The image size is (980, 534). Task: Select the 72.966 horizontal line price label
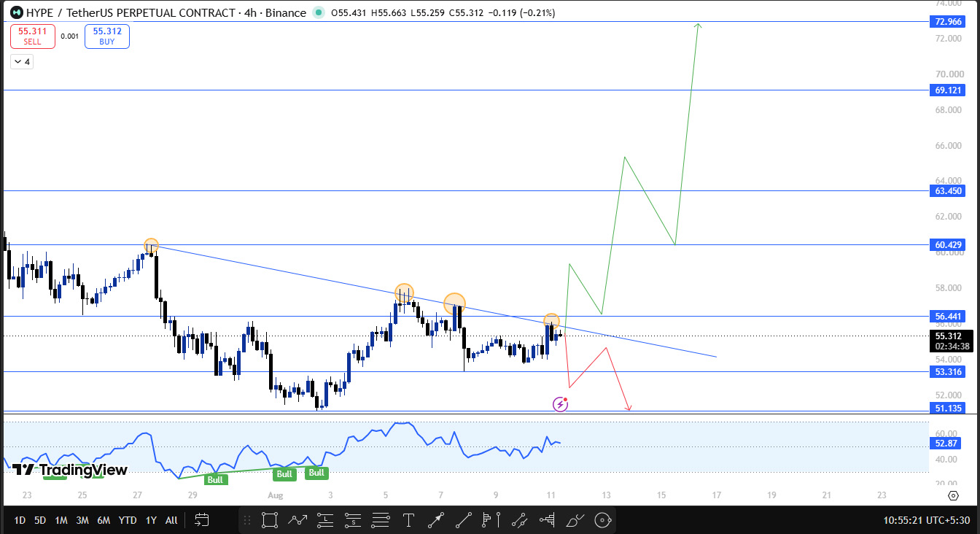(x=948, y=22)
